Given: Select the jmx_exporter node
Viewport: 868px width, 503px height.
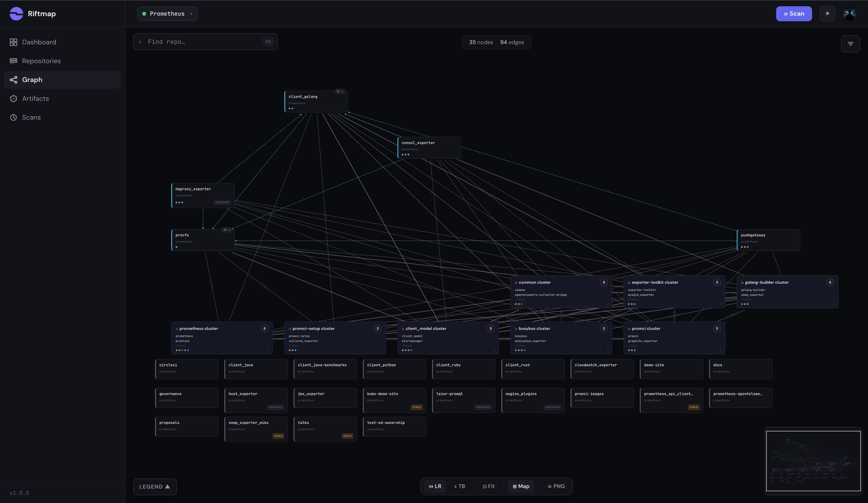Looking at the screenshot, I should click(x=325, y=398).
